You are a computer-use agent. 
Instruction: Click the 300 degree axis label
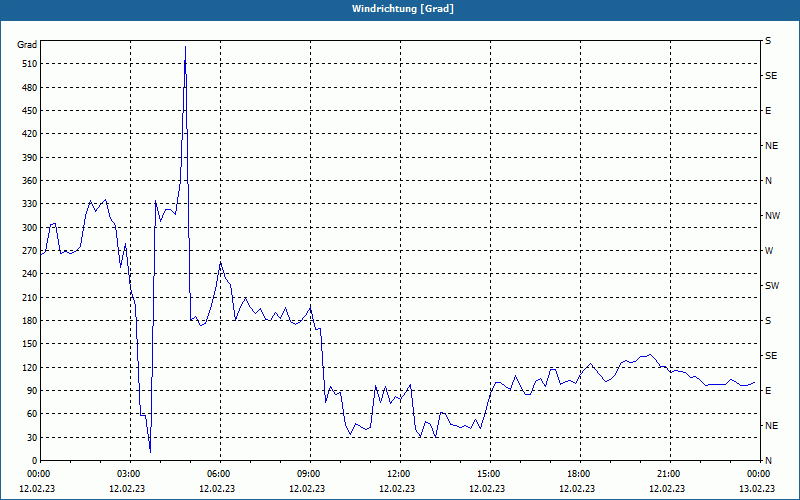pos(30,228)
